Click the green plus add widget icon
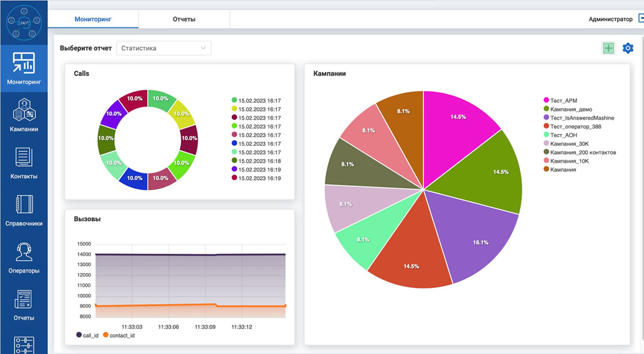The height and width of the screenshot is (354, 644). [608, 48]
